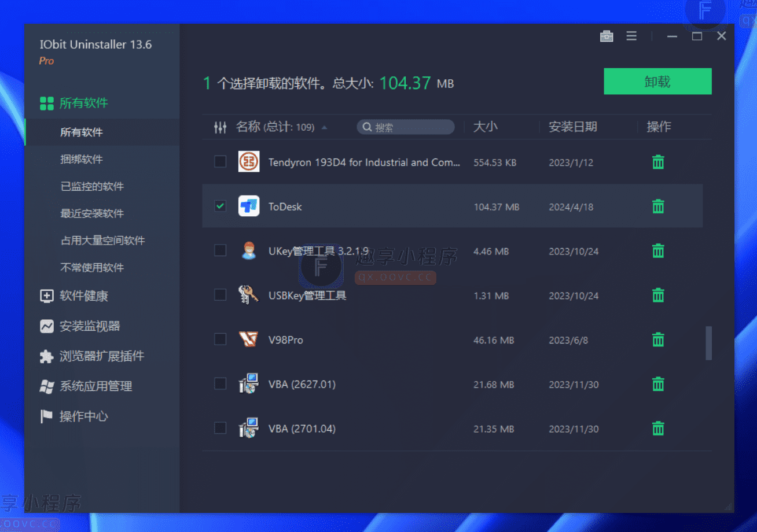Click the V98Pro app icon
Image resolution: width=757 pixels, height=532 pixels.
(249, 339)
